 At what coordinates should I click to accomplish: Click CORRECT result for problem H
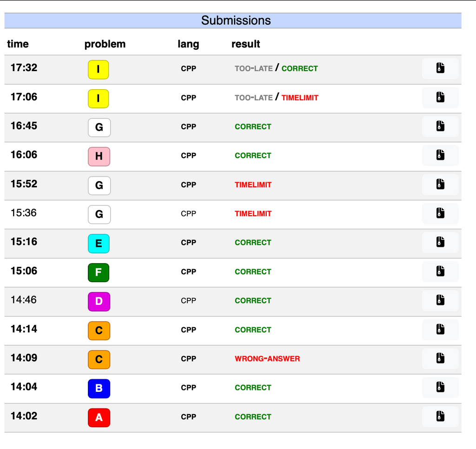point(253,155)
